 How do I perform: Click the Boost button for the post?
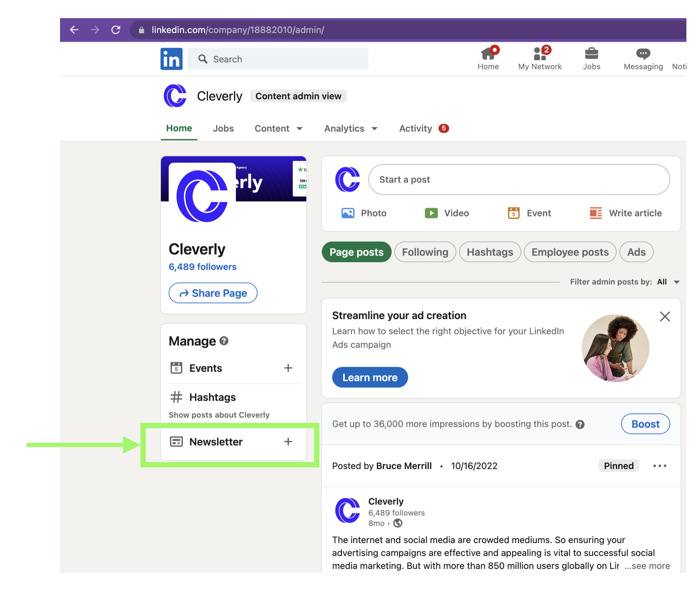pos(645,424)
